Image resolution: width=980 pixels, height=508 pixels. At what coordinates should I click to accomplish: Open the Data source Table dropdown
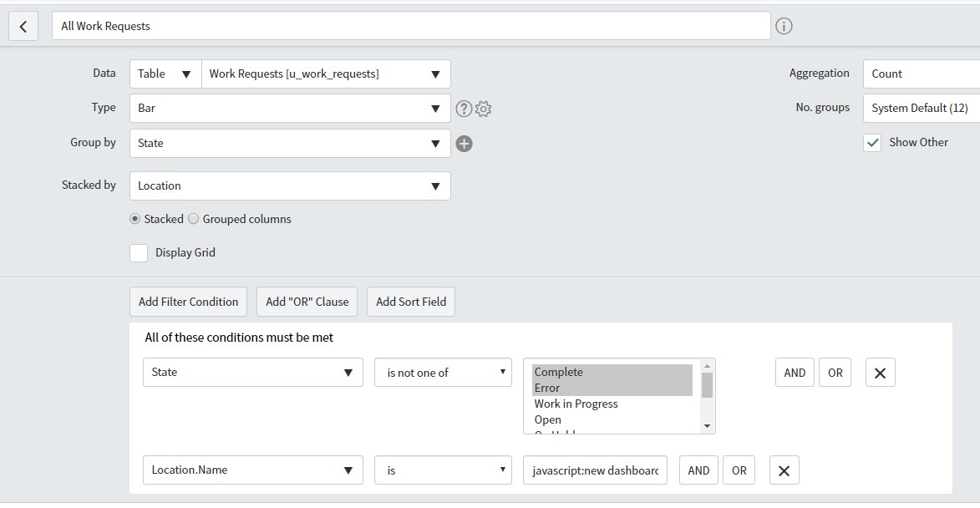165,74
